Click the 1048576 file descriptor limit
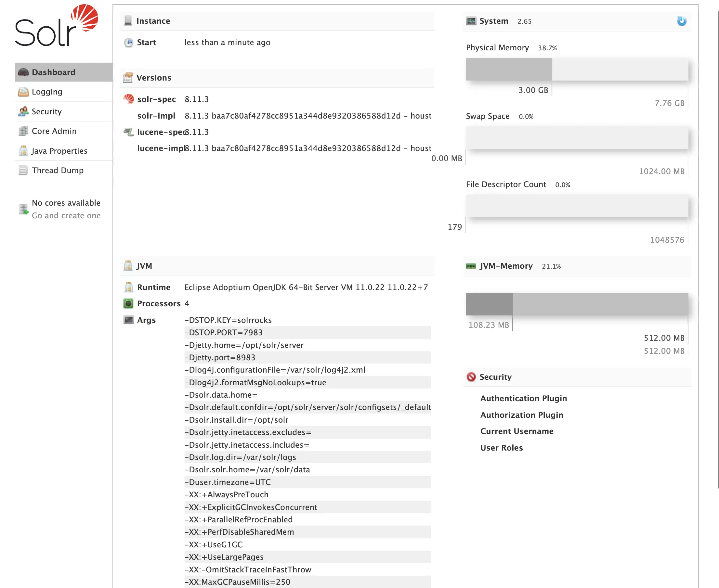Viewport: 719px width, 588px height. (x=667, y=240)
